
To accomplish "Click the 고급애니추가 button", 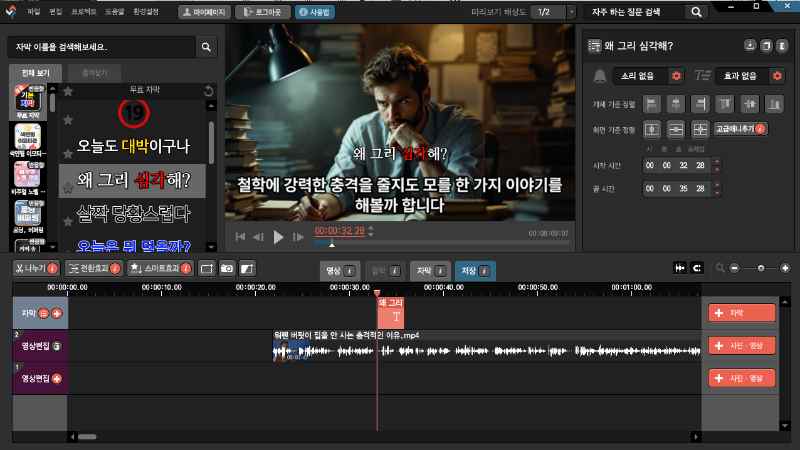I will pyautogui.click(x=741, y=129).
